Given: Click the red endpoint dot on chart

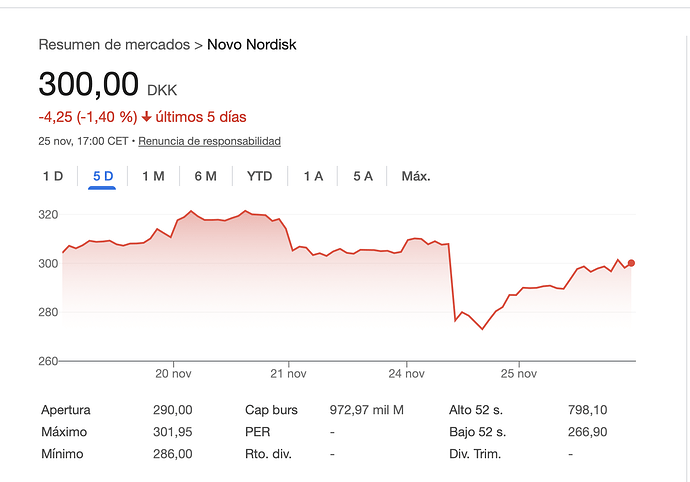Looking at the screenshot, I should (x=631, y=263).
